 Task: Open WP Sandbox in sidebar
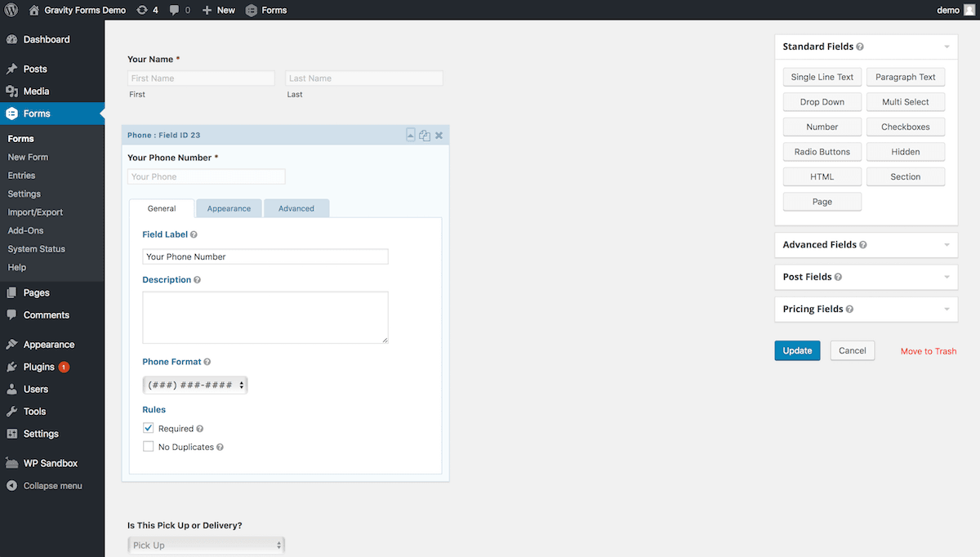point(52,463)
